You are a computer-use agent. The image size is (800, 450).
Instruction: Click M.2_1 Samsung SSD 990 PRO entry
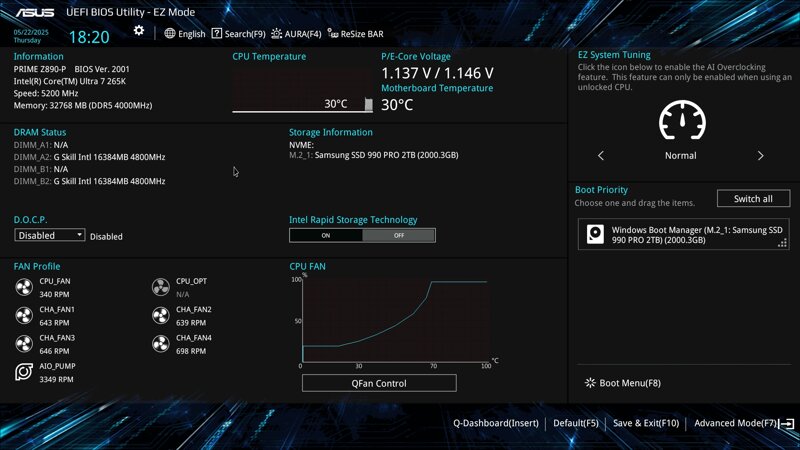click(374, 155)
